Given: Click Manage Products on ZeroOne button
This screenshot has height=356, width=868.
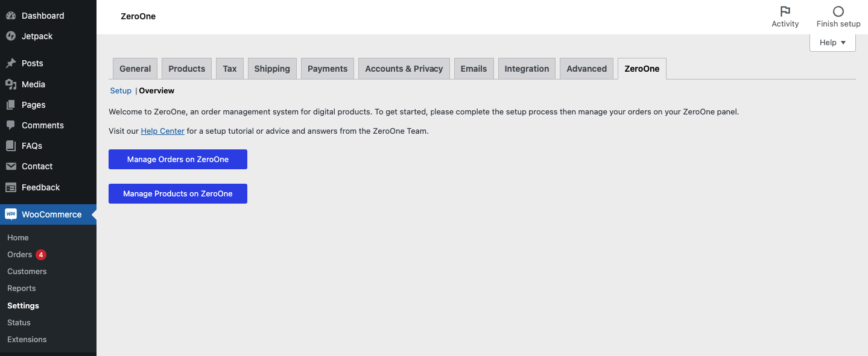Looking at the screenshot, I should 178,194.
